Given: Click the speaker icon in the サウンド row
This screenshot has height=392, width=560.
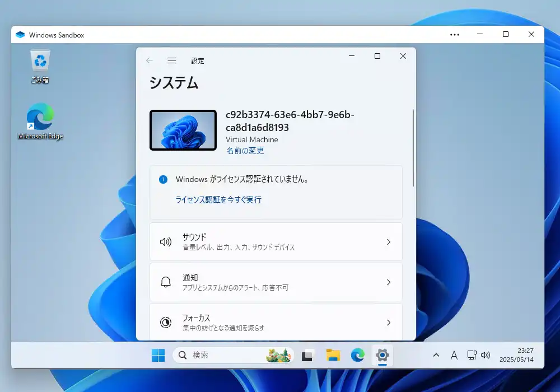Looking at the screenshot, I should point(166,242).
